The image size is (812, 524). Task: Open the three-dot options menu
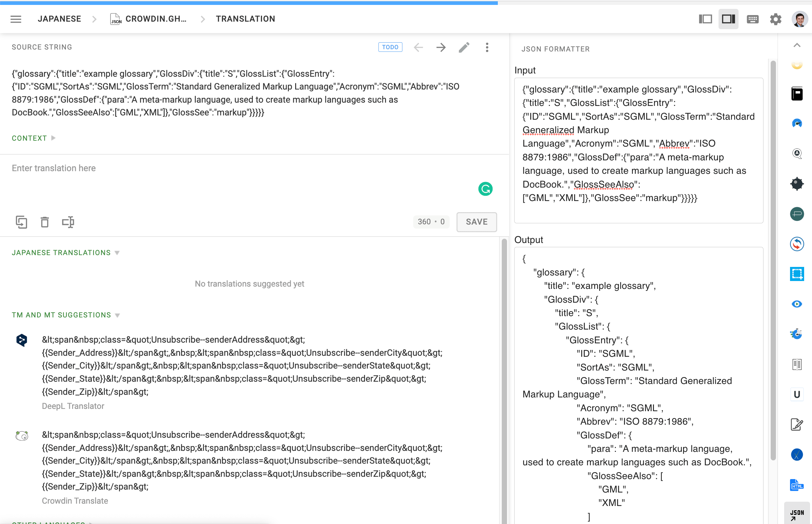tap(487, 47)
